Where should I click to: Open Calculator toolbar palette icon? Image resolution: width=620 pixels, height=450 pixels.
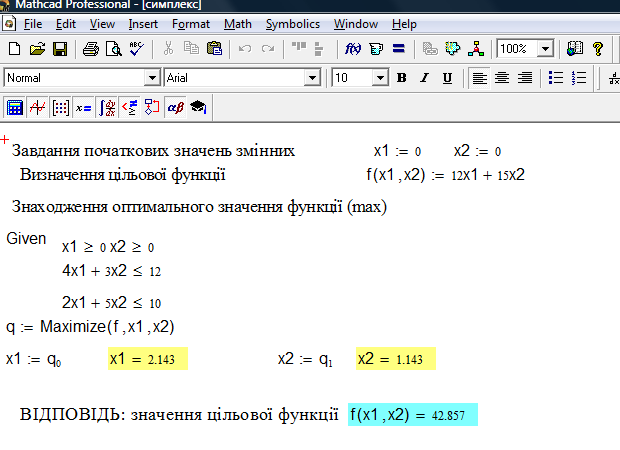coord(15,108)
